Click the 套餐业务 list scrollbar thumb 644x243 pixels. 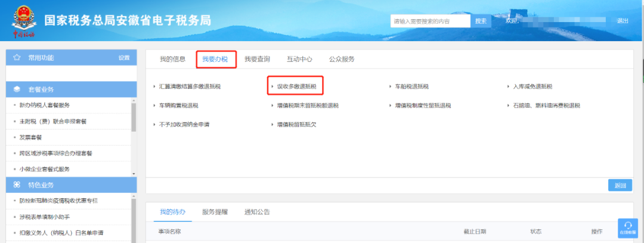(134, 117)
